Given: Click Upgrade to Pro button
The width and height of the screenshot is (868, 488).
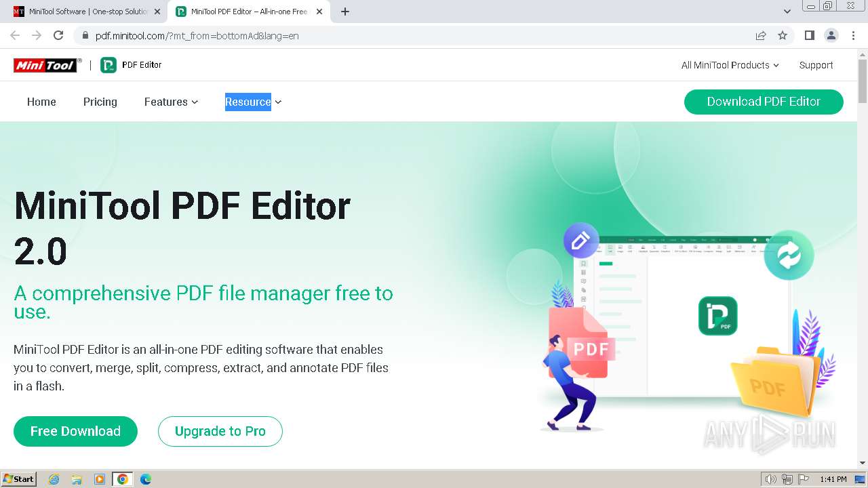Looking at the screenshot, I should click(220, 431).
